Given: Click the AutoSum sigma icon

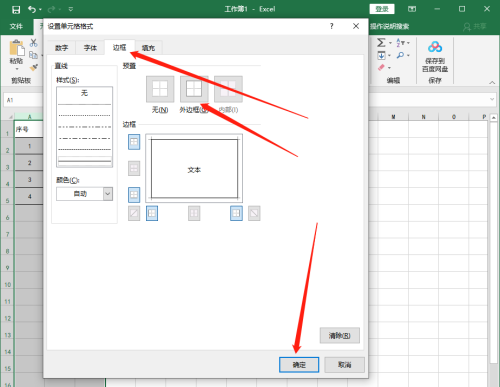Looking at the screenshot, I should point(381,43).
